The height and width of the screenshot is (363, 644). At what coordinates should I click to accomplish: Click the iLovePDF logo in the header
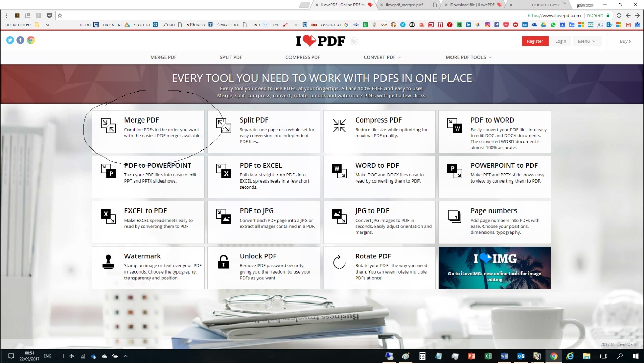click(320, 41)
